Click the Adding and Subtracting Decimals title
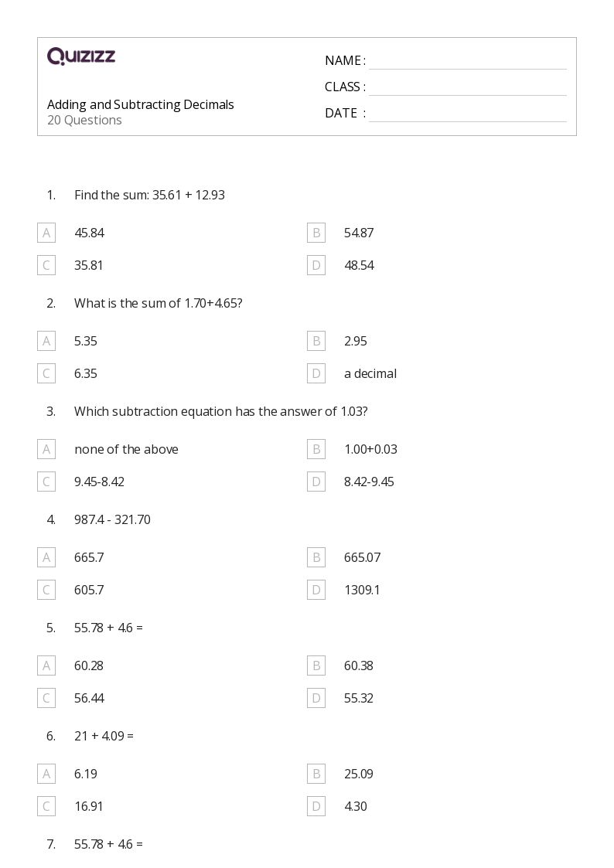 (141, 104)
